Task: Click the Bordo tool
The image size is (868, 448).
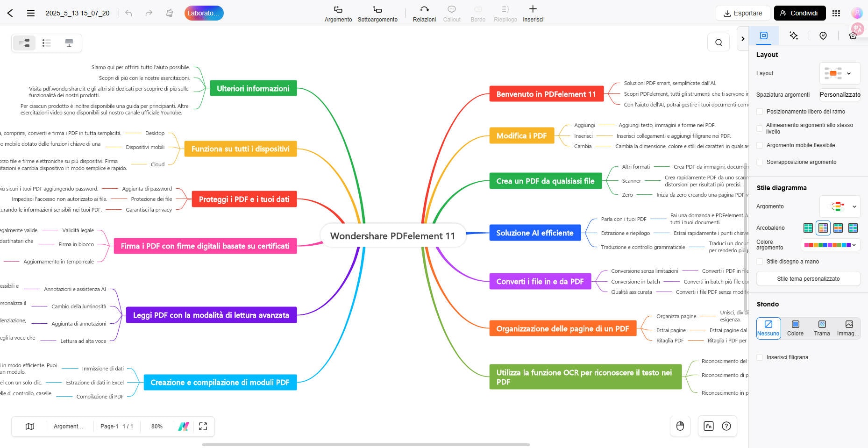Action: coord(478,14)
